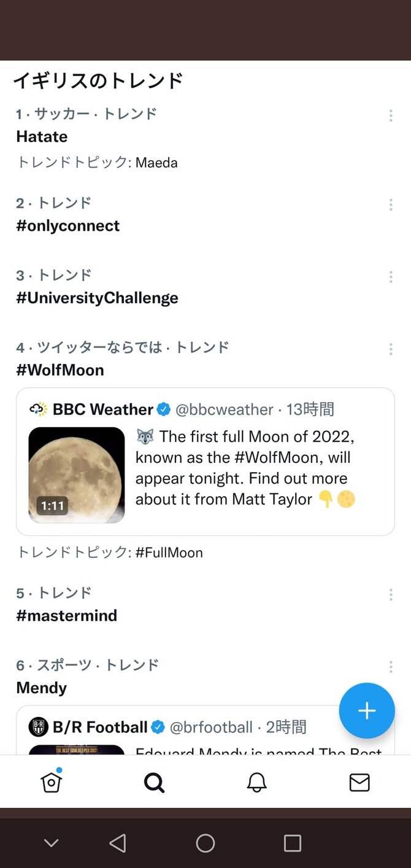Image resolution: width=411 pixels, height=868 pixels.
Task: Hide keyboard down-chevron in navigation bar
Action: 52,843
